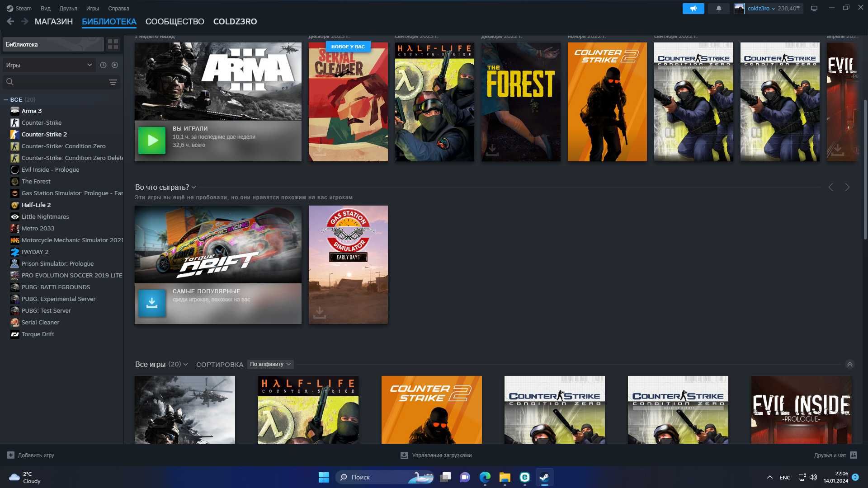Screen dimensions: 868x488
Task: Toggle the recent activity filter icon
Action: (103, 65)
